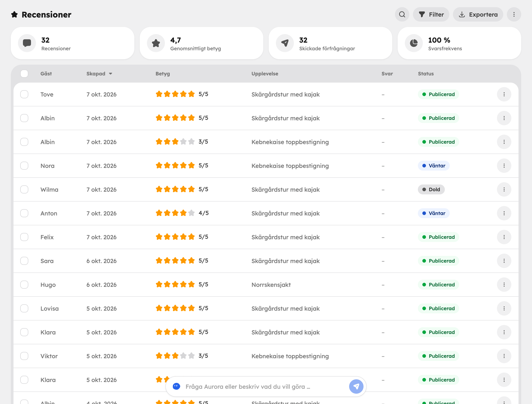Sort by the Skapad column arrow
Screen dimensions: 532x404
(111, 74)
